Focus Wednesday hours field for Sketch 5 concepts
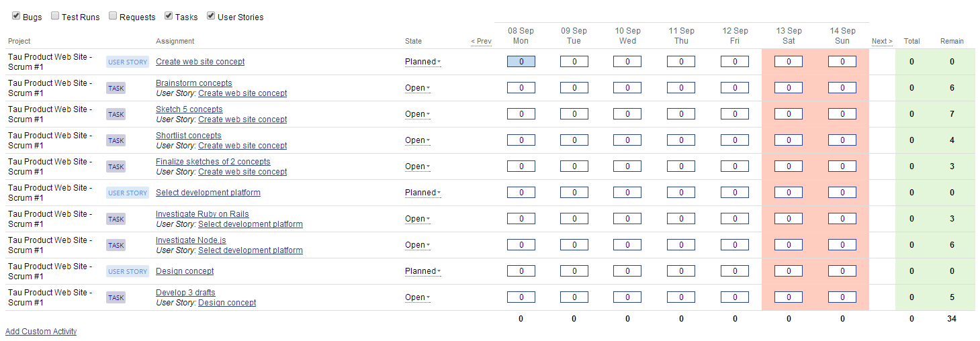The width and height of the screenshot is (980, 341). pyautogui.click(x=627, y=114)
